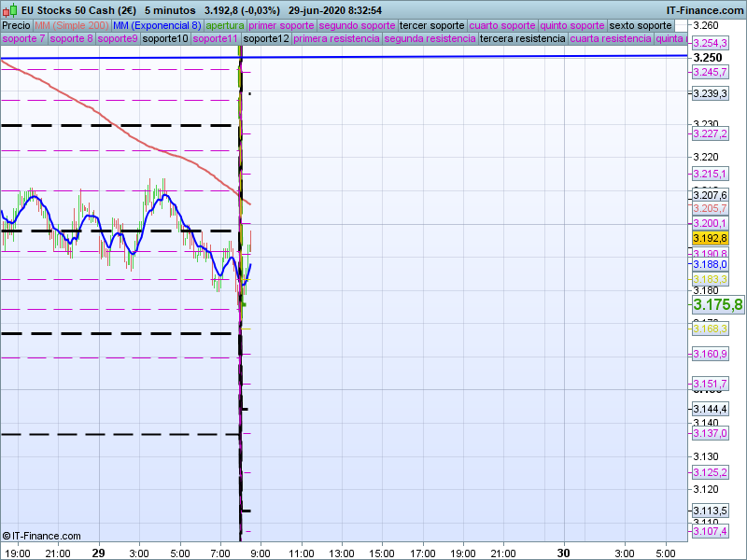Click the yellow 3.192,8 price tag on axis
The image size is (747, 560).
coord(710,239)
